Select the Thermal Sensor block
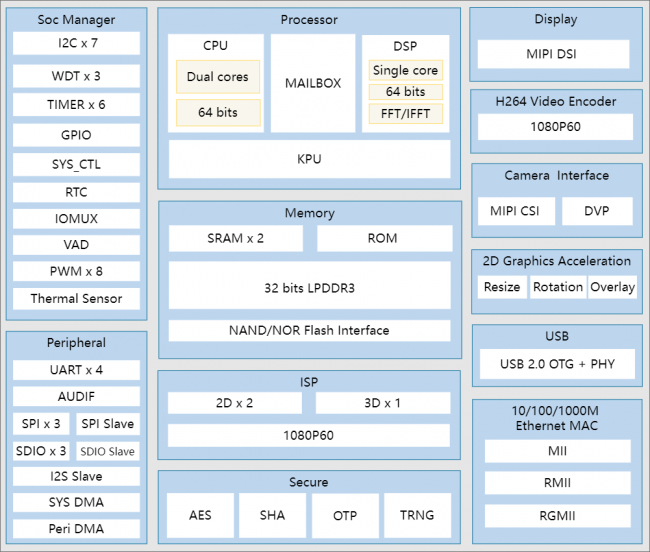 coord(76,298)
